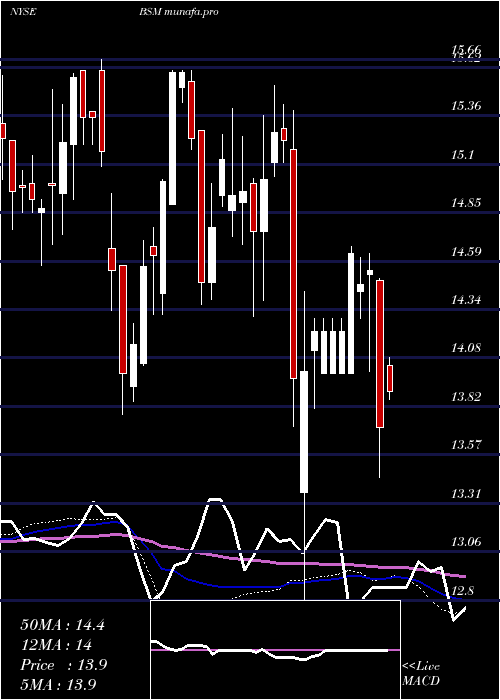Click inside the MACD inset chart
Screen dimensions: 500x700
[275, 650]
